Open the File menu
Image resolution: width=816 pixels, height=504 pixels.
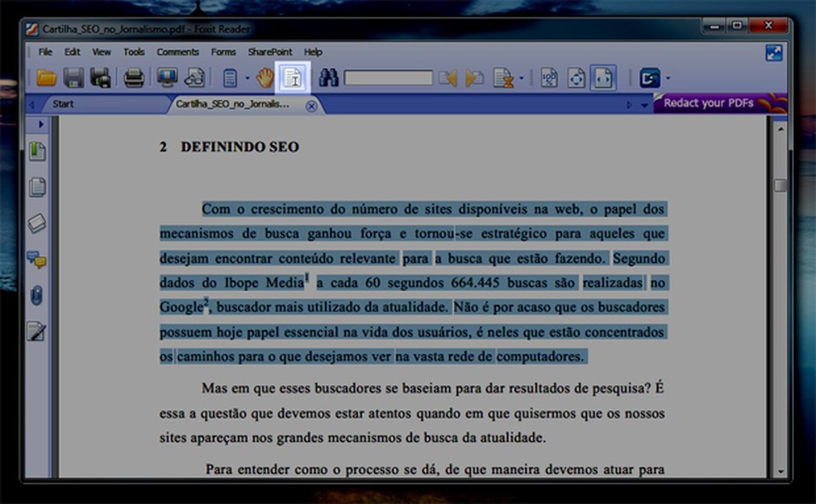pyautogui.click(x=46, y=52)
